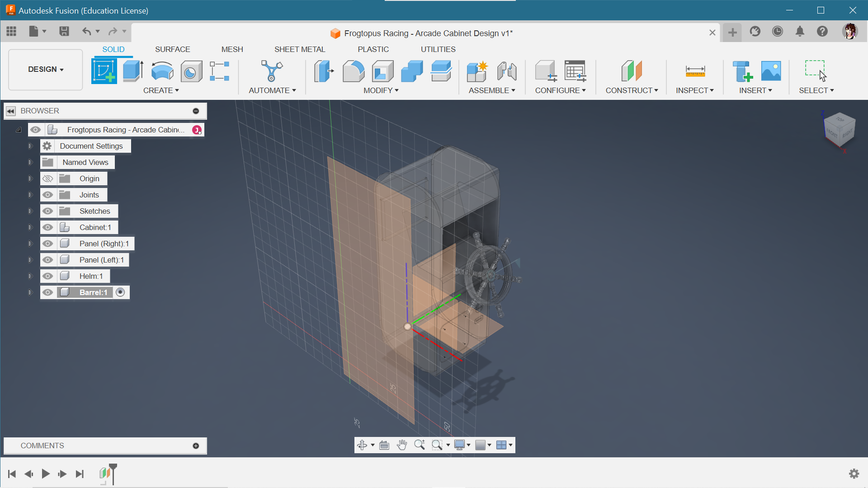Switch to the SHEET METAL tab

pyautogui.click(x=300, y=49)
